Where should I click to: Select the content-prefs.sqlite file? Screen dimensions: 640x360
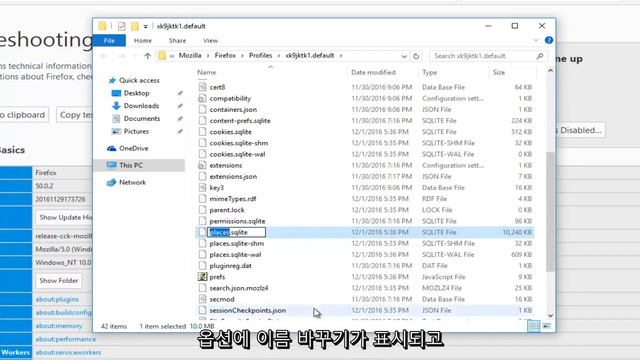[240, 121]
